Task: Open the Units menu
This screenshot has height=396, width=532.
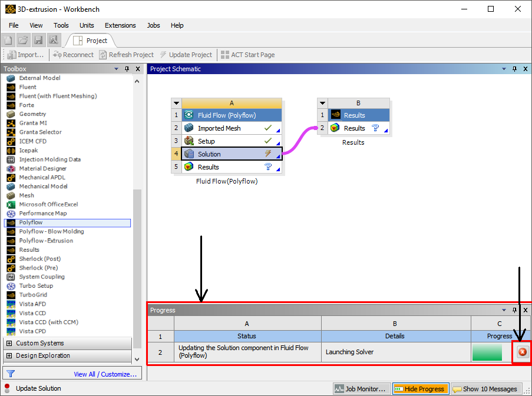Action: (x=87, y=25)
